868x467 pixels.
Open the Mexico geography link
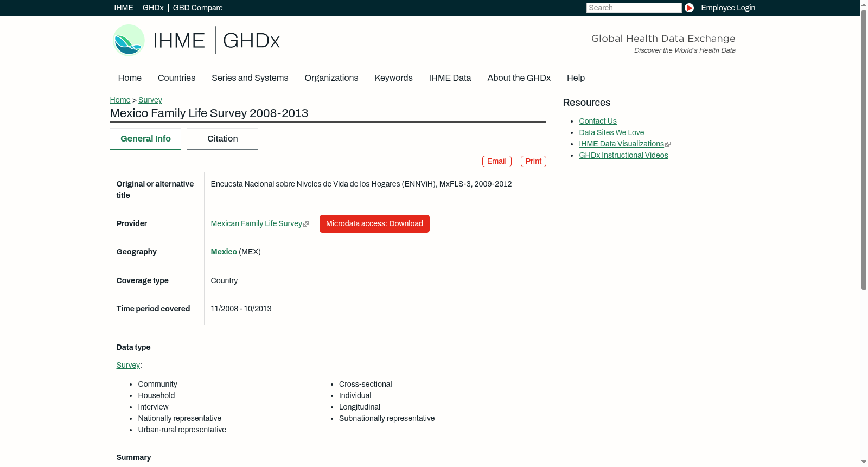(x=224, y=252)
